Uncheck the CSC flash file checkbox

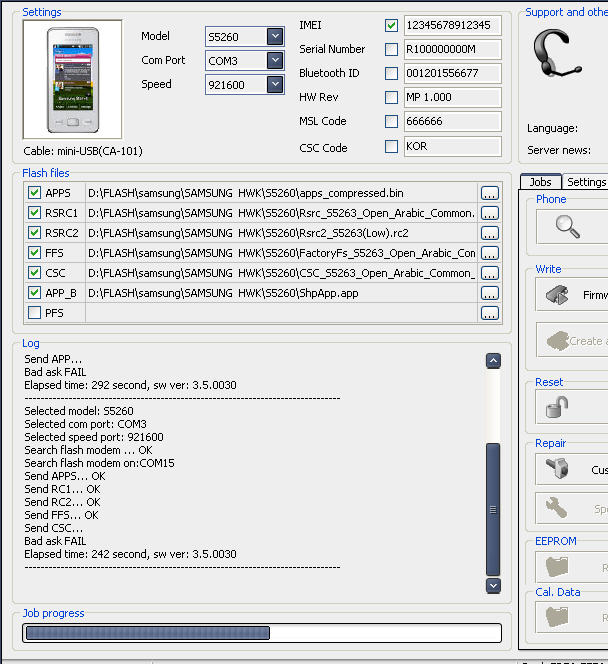[x=34, y=272]
